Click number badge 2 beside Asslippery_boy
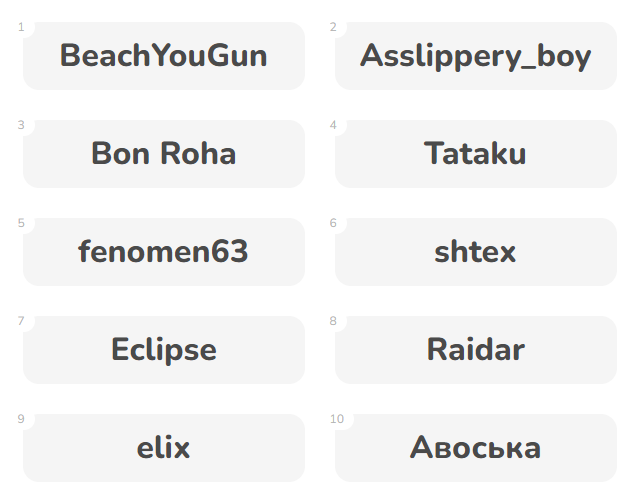This screenshot has height=492, width=638. point(333,27)
